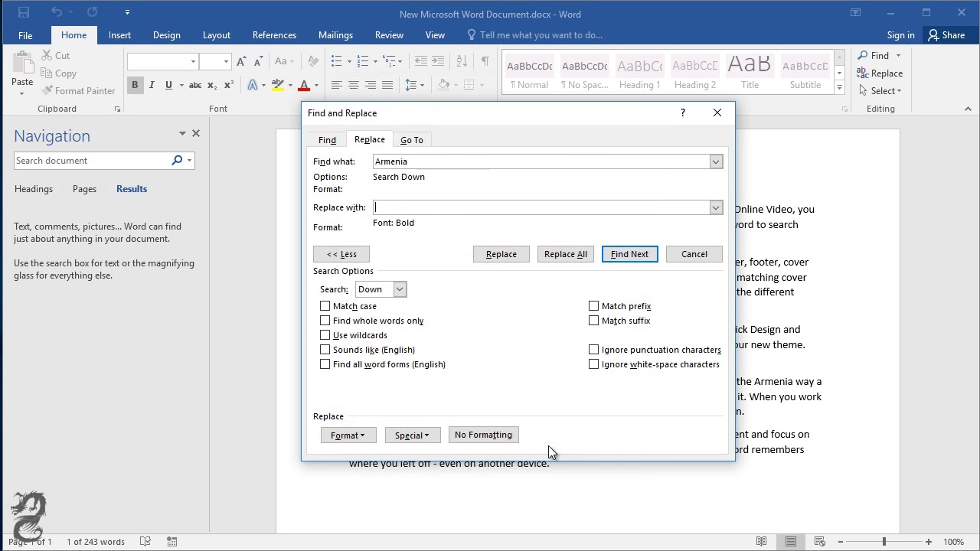This screenshot has height=551, width=980.
Task: Click the Replace with input field
Action: click(x=541, y=207)
